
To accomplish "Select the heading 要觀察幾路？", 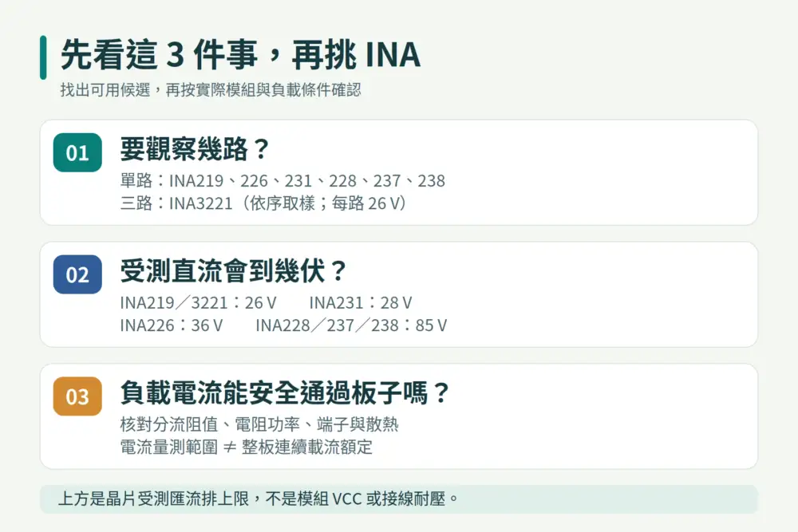I will [x=196, y=149].
